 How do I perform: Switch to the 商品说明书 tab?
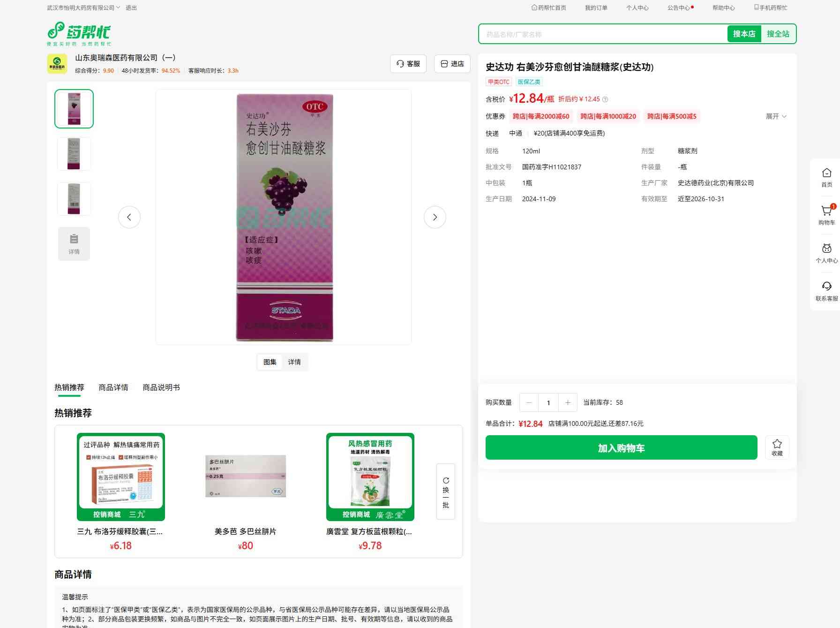coord(161,387)
